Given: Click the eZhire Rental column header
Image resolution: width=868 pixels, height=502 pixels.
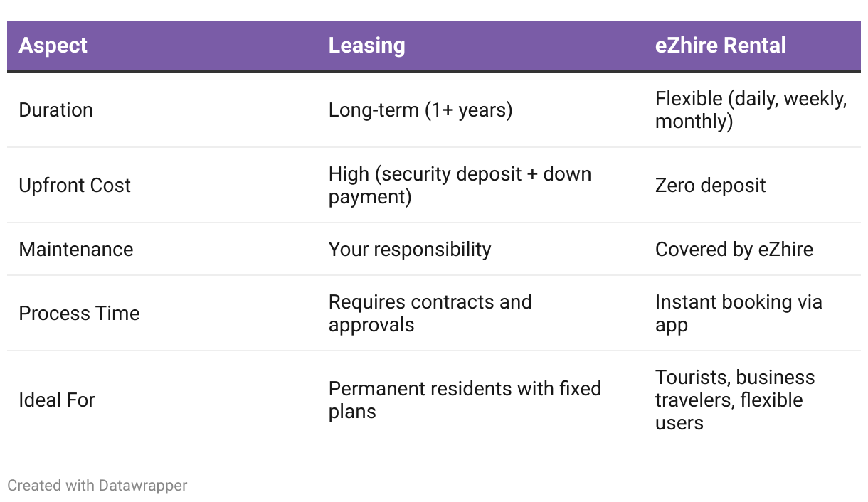Looking at the screenshot, I should point(720,46).
